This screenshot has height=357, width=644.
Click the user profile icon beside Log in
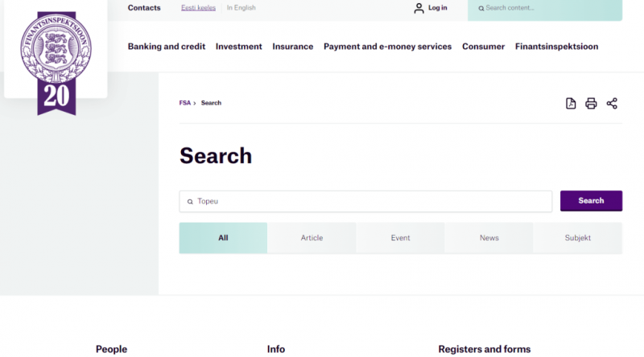point(419,8)
